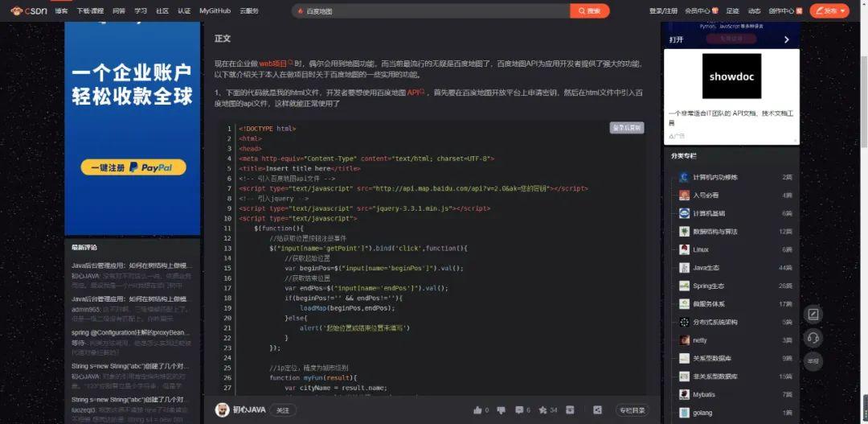Click the floating headset support icon
868x424 pixels.
[x=813, y=338]
